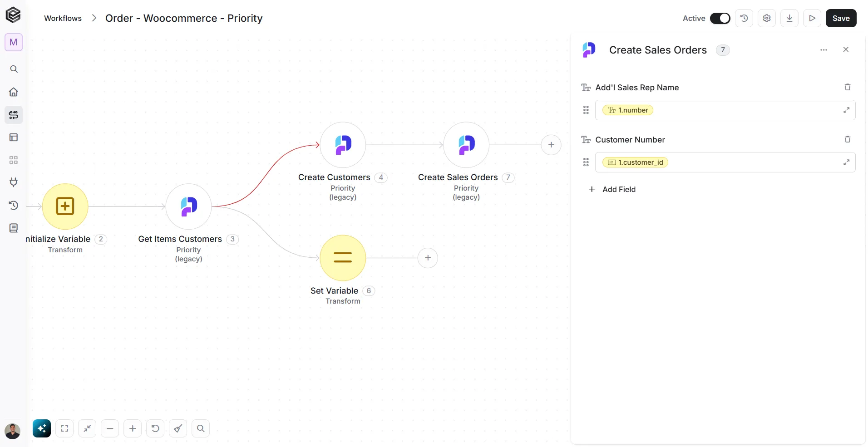Open workflow version history icon
Viewport: 868px width, 447px height.
coord(744,18)
